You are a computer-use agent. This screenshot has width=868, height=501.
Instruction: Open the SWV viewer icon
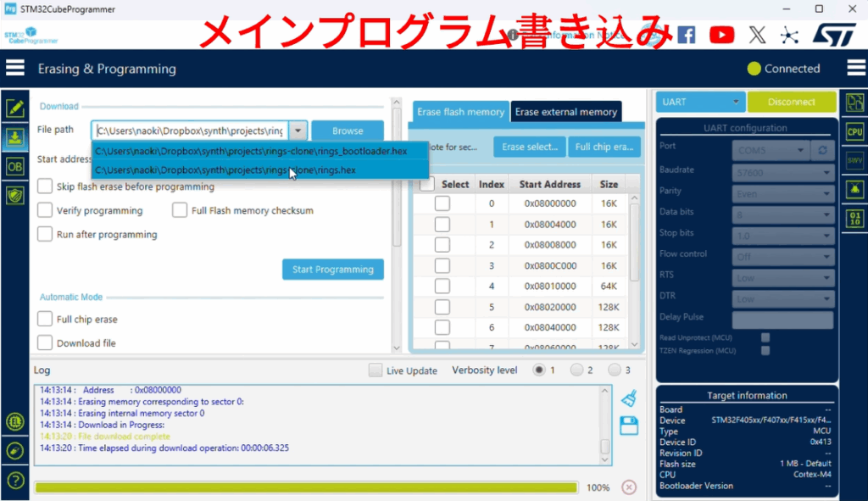[854, 160]
